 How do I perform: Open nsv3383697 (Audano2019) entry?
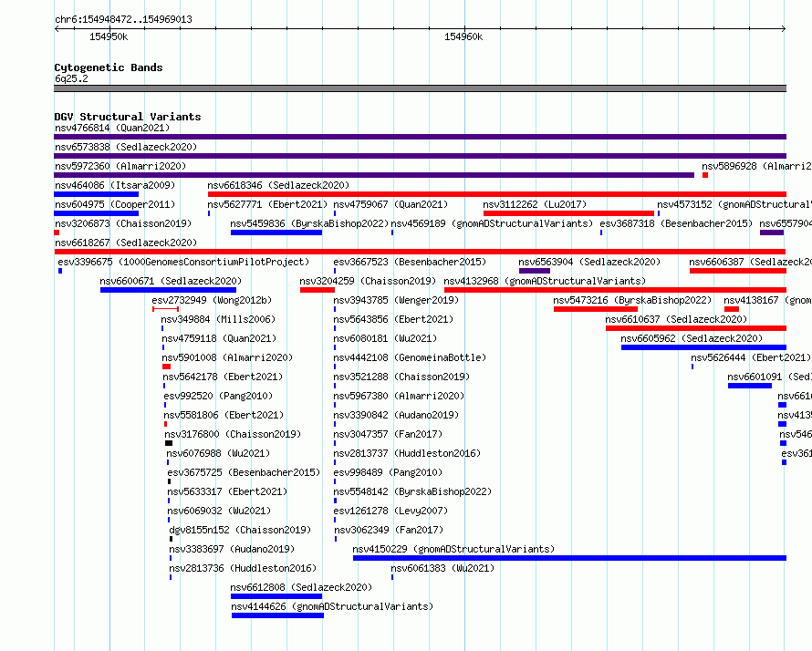pyautogui.click(x=232, y=549)
